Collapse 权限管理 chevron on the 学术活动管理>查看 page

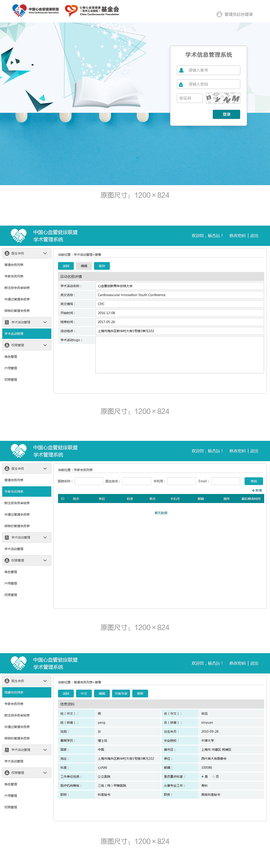(x=45, y=345)
